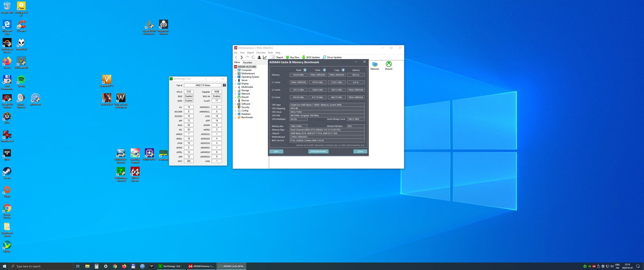Select the Spotify desktop icon
Image resolution: width=644 pixels, height=270 pixels.
click(21, 81)
